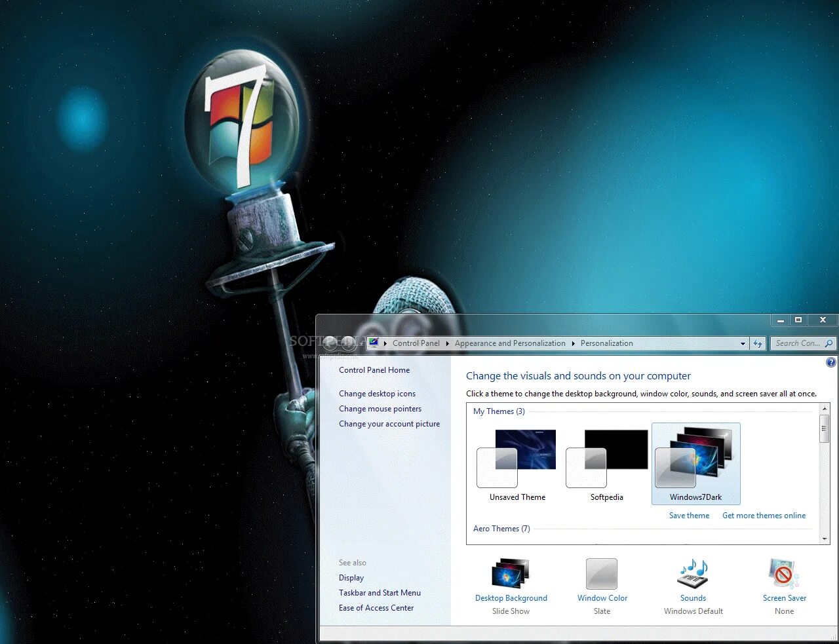Open Change mouse pointers settings
This screenshot has width=839, height=644.
(380, 408)
